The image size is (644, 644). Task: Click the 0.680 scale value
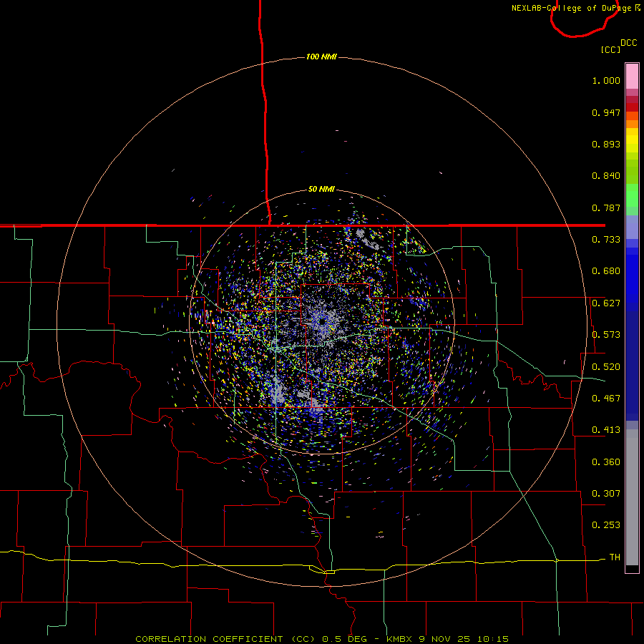[x=606, y=271]
